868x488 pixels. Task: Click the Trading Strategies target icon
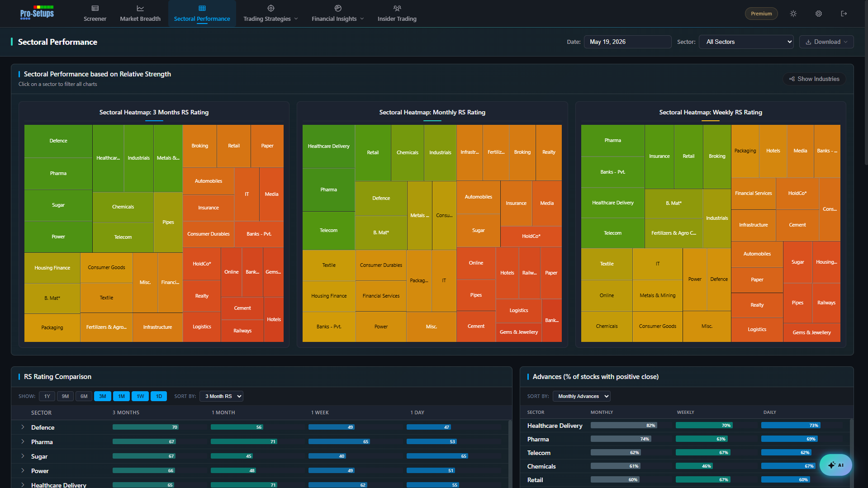point(271,8)
